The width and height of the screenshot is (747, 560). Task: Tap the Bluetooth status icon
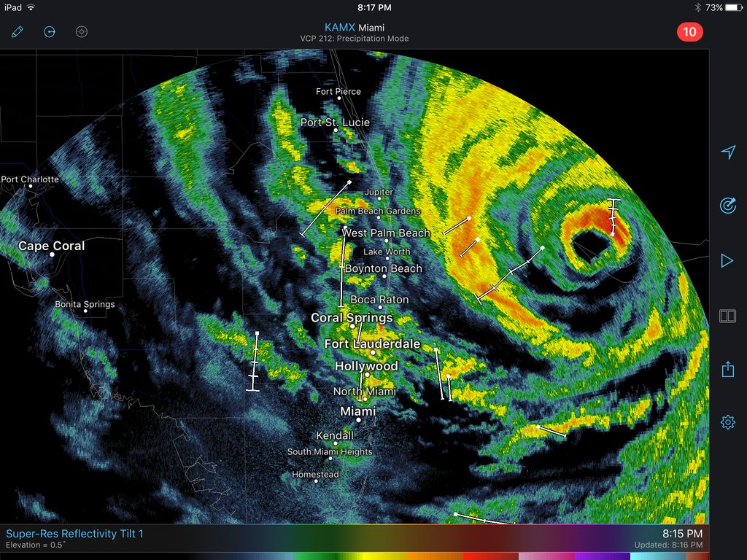pos(698,7)
